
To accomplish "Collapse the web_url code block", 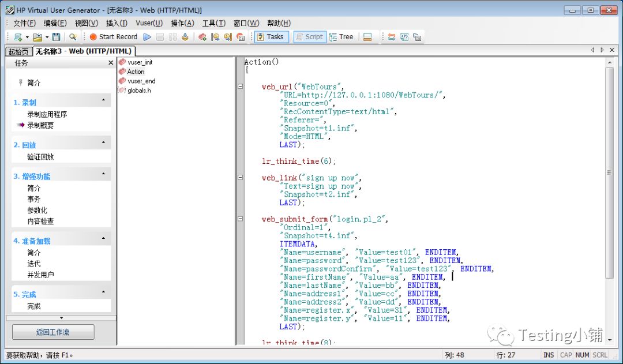I will (241, 86).
